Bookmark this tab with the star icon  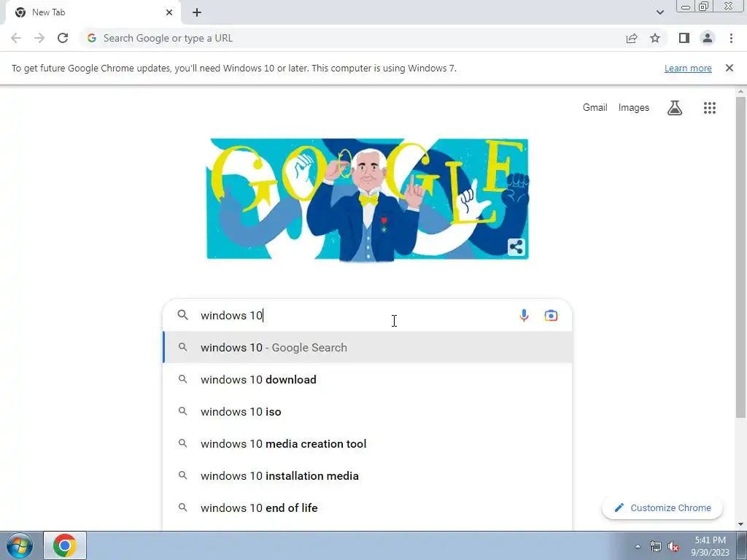[x=655, y=38]
